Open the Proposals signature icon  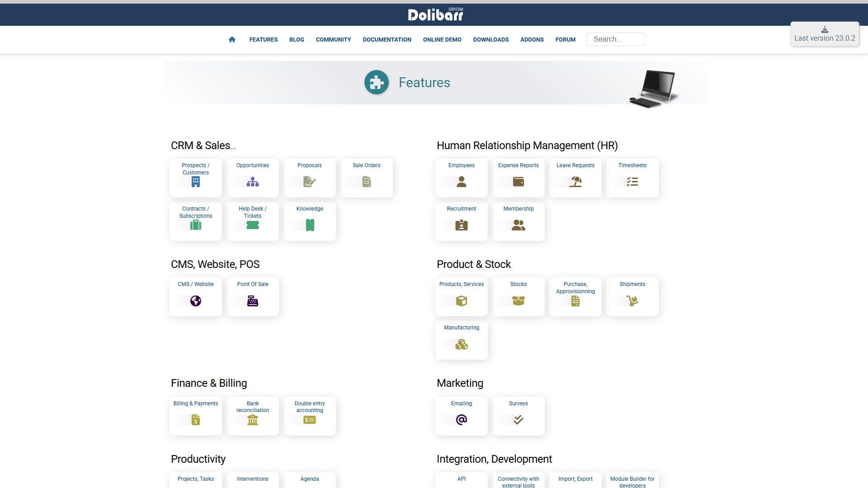(x=310, y=182)
